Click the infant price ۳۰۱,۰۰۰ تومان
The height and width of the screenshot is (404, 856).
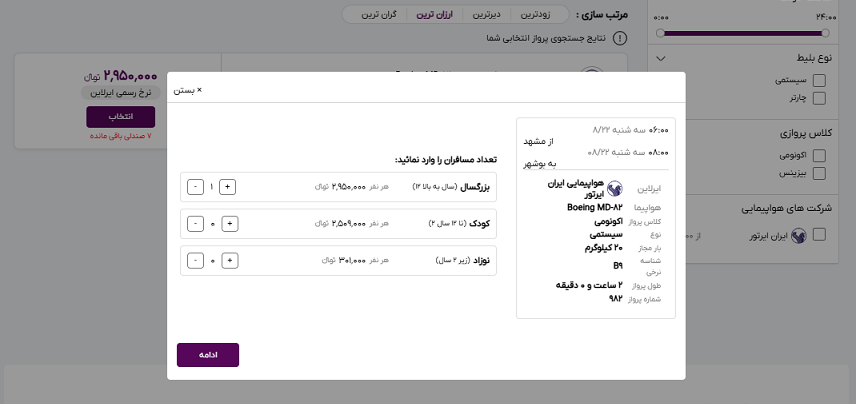tap(344, 260)
